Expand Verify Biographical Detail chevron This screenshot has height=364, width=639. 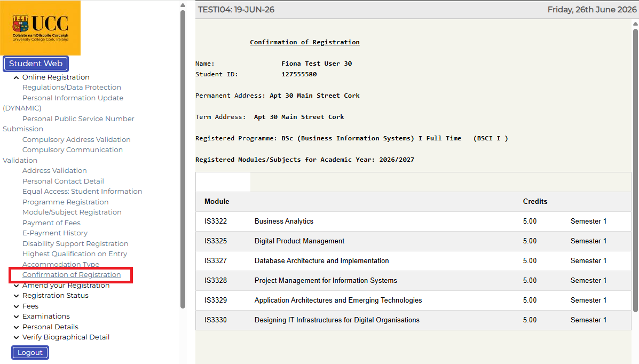[17, 337]
